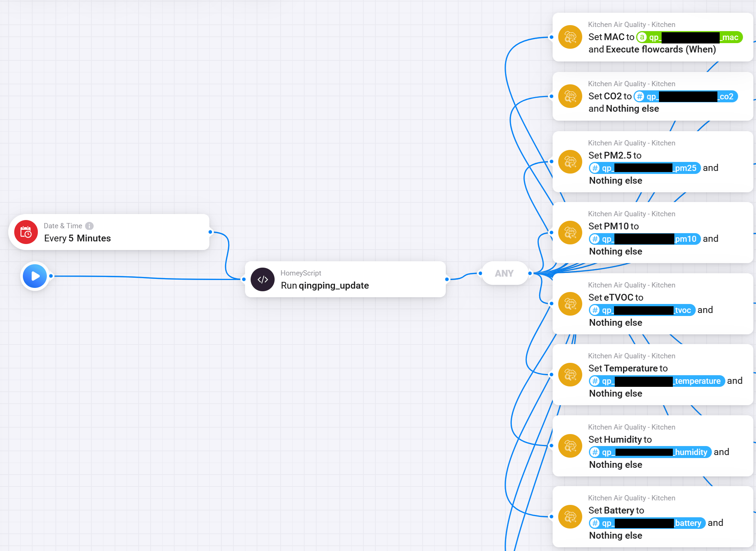
Task: Click the qp_ temperature tag
Action: click(656, 381)
